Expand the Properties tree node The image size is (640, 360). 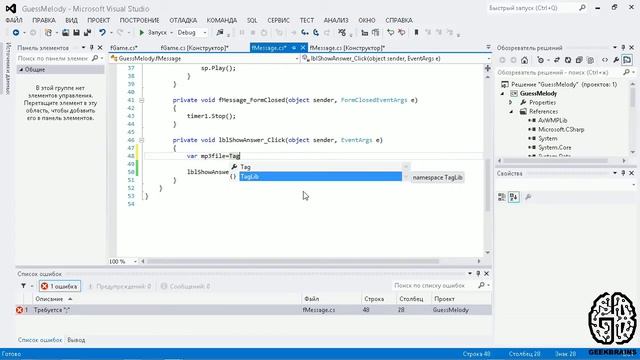pyautogui.click(x=511, y=103)
